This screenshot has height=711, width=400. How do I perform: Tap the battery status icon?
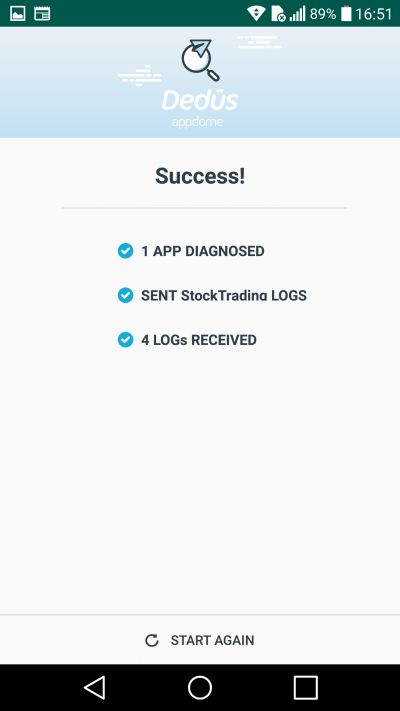coord(346,14)
